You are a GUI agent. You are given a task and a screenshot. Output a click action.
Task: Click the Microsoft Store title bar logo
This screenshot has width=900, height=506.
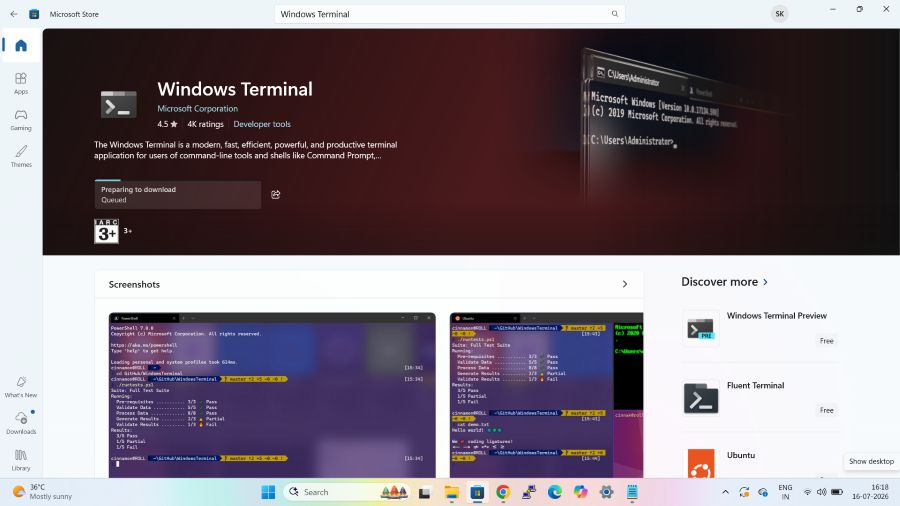tap(34, 14)
